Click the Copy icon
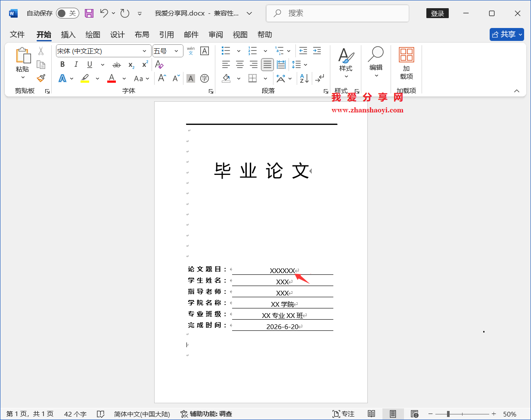 coord(41,65)
